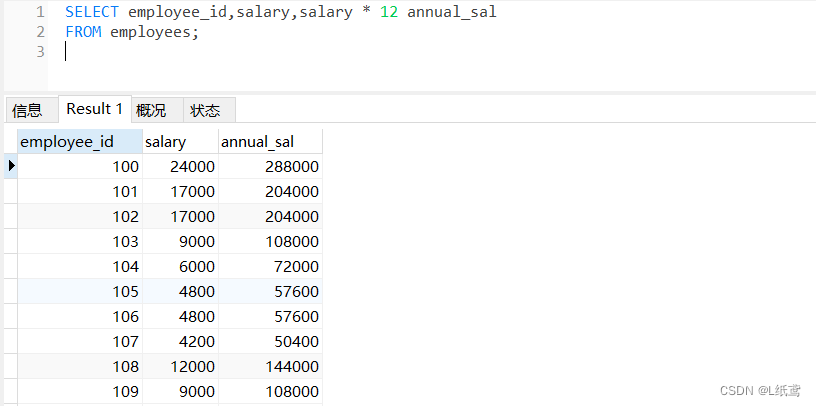Screen dimensions: 816x406
Task: Select salary cell 6000
Action: [180, 267]
